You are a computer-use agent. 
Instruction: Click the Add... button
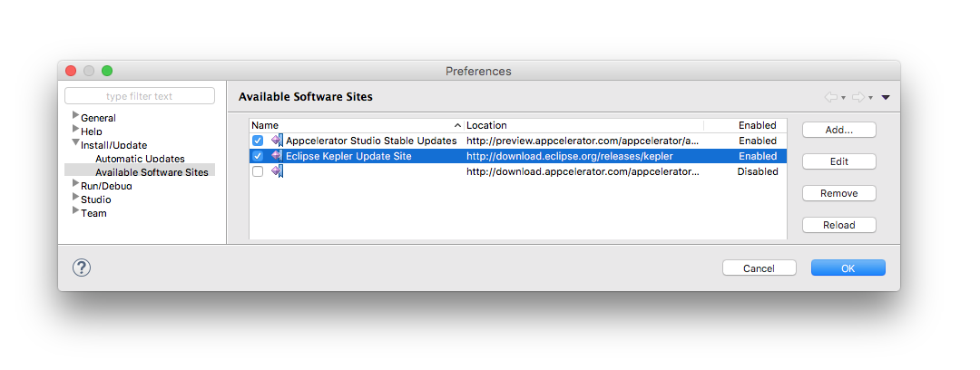[838, 130]
